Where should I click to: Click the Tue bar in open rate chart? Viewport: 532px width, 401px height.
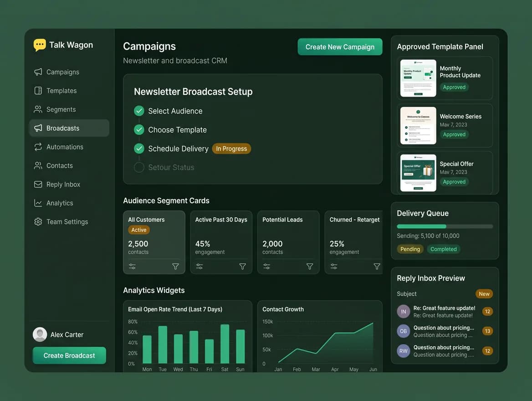(x=163, y=344)
